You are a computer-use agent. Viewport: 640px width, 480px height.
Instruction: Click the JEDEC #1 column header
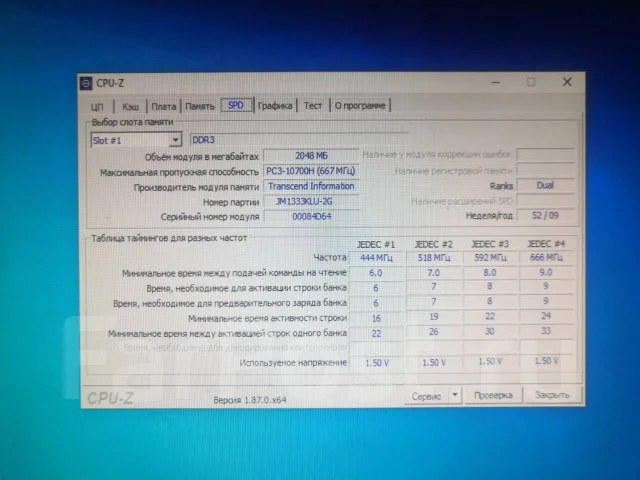(x=376, y=244)
